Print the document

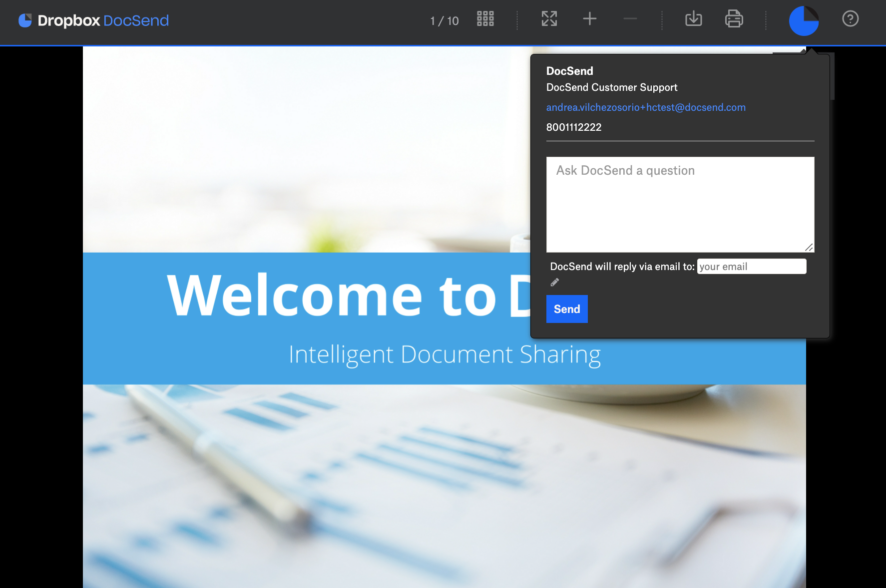click(734, 19)
